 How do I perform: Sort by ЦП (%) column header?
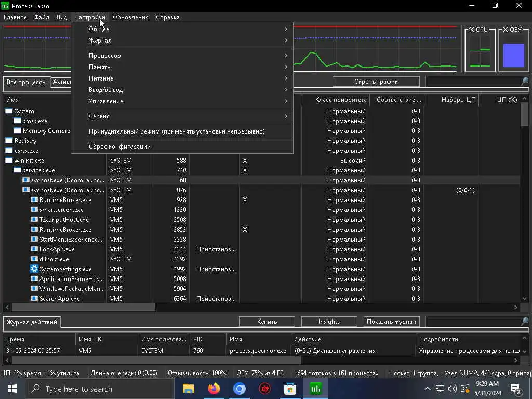click(x=499, y=100)
